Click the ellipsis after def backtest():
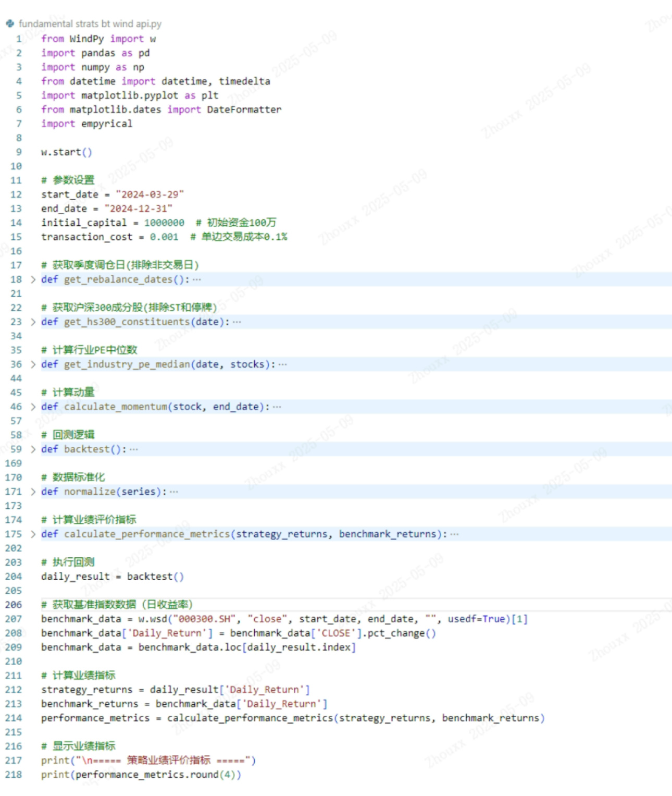Image resolution: width=672 pixels, height=796 pixels. coord(134,449)
